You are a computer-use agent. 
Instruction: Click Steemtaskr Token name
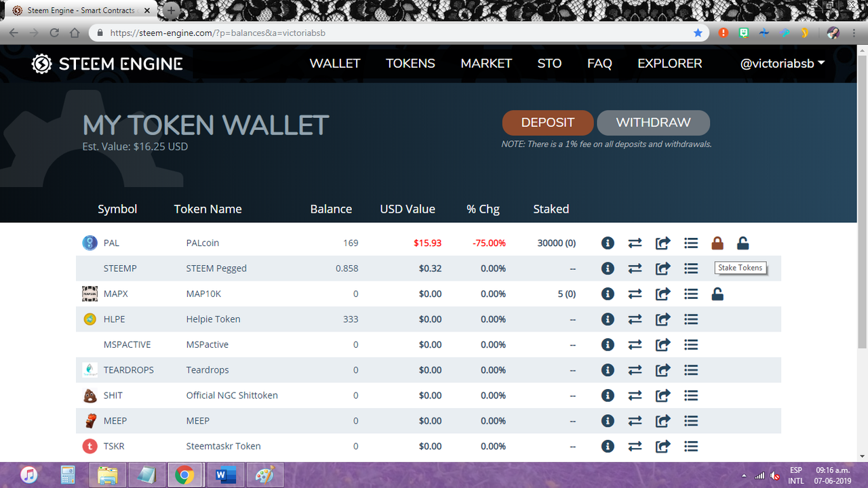223,446
